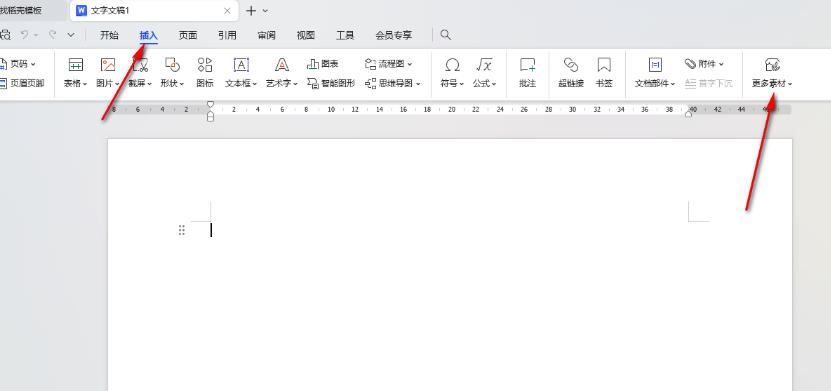Expand the 表格 table dropdown
The image size is (831, 391).
point(85,84)
